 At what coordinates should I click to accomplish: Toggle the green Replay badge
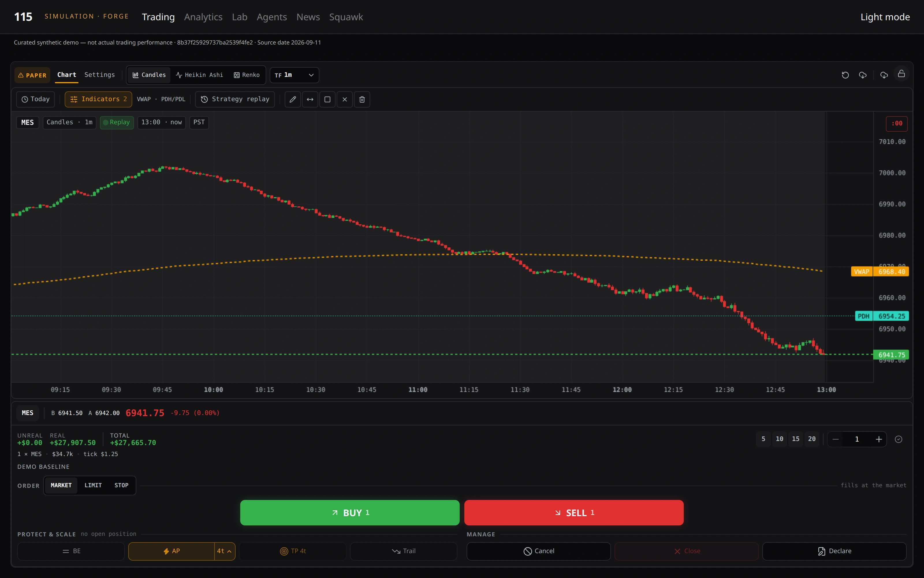pos(117,122)
